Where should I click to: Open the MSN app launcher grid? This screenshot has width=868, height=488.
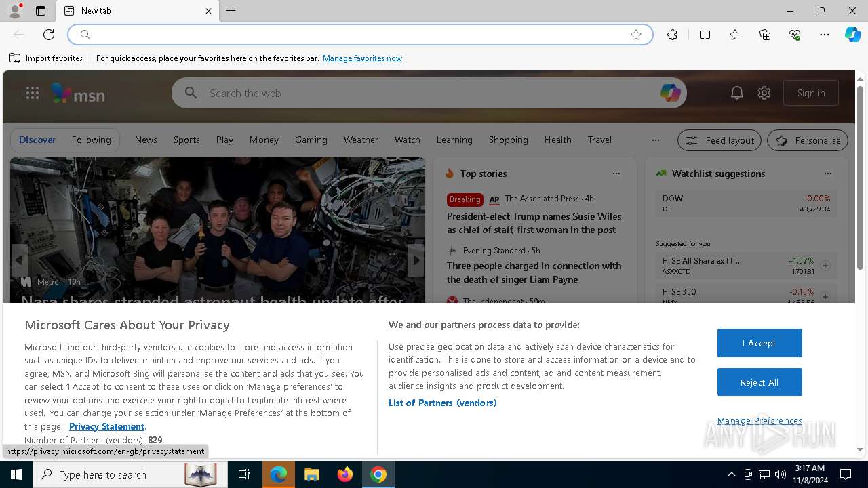[32, 93]
